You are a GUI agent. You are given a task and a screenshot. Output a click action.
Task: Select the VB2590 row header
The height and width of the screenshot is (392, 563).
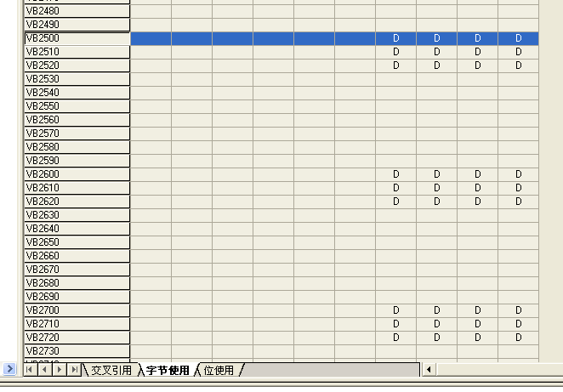77,161
